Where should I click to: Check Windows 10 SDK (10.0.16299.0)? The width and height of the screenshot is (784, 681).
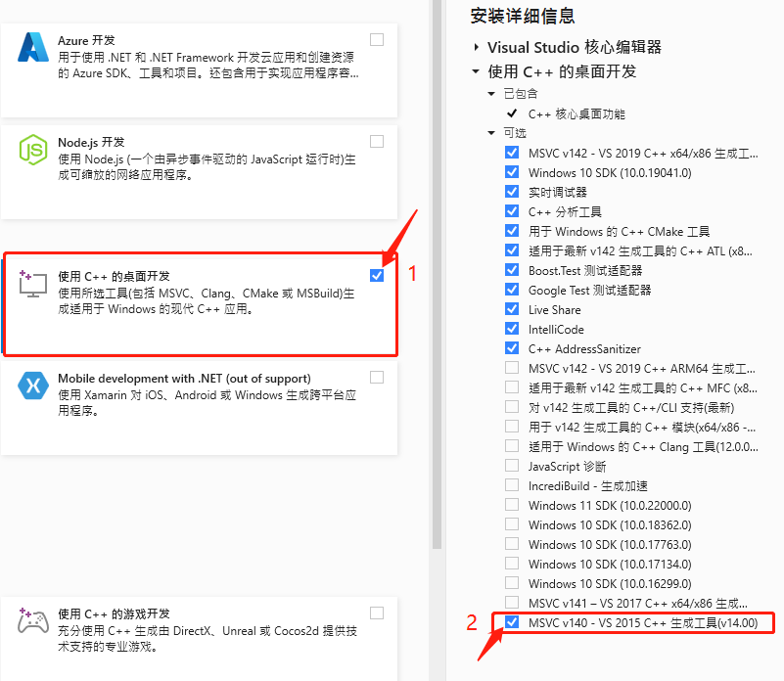pyautogui.click(x=512, y=582)
